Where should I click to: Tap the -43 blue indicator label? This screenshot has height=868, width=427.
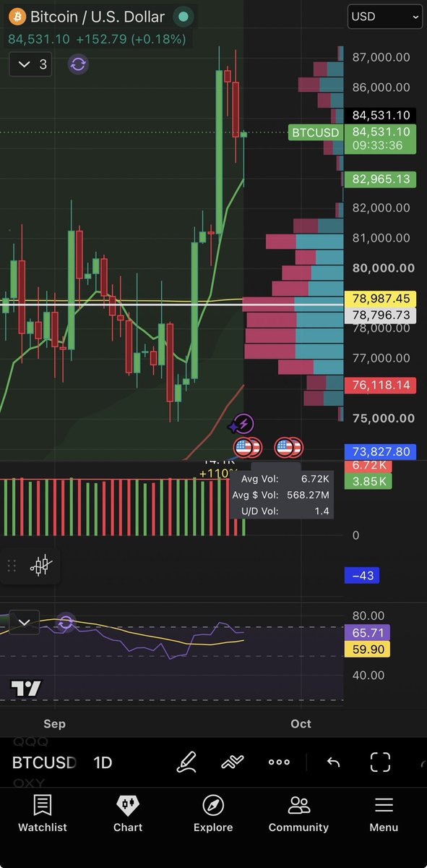[x=361, y=576]
